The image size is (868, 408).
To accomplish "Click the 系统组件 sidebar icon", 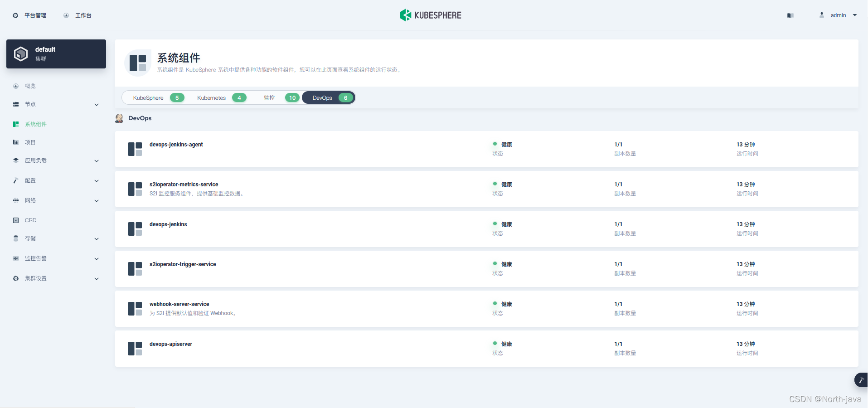I will (16, 124).
